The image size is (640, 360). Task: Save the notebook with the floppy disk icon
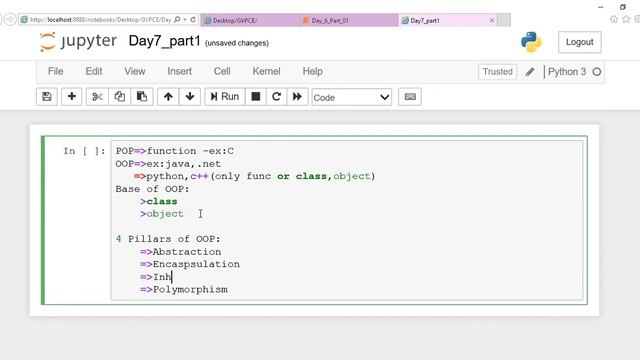47,97
